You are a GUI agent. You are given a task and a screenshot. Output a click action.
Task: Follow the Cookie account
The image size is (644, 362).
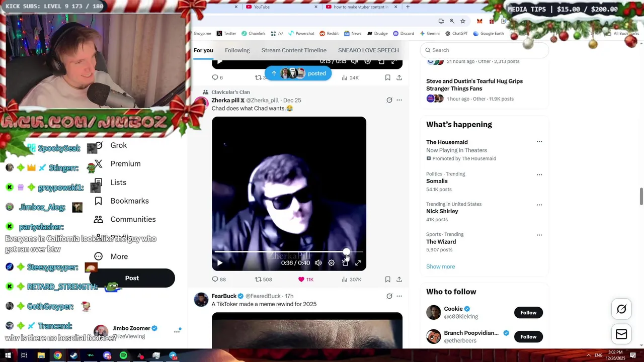[x=528, y=313]
